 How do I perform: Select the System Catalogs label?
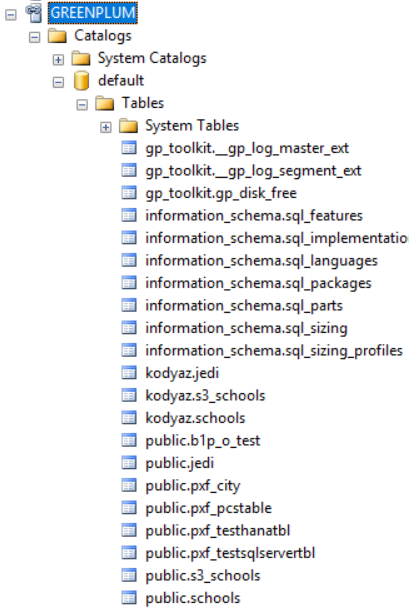pos(152,58)
